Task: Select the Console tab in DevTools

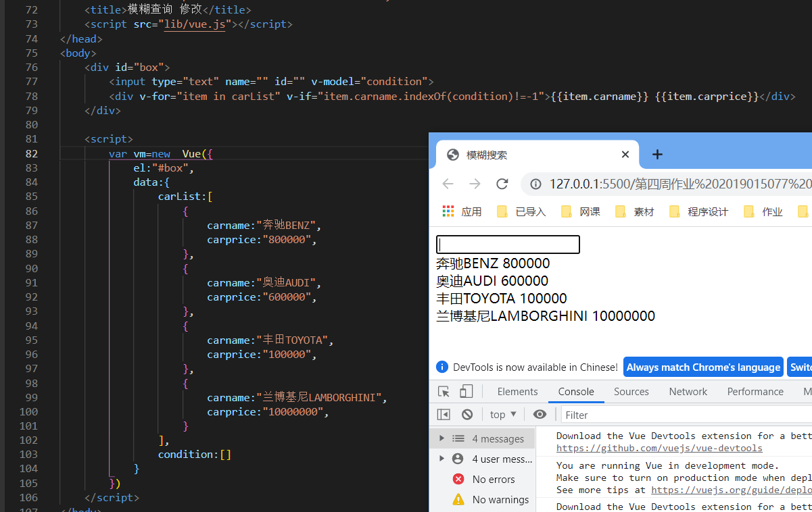Action: (576, 392)
